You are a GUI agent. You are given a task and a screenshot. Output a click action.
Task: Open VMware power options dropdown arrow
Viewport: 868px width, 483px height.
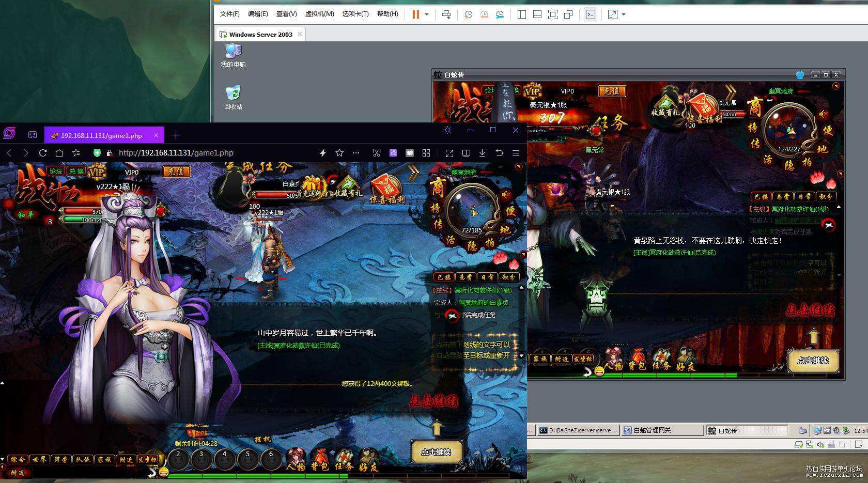point(427,14)
